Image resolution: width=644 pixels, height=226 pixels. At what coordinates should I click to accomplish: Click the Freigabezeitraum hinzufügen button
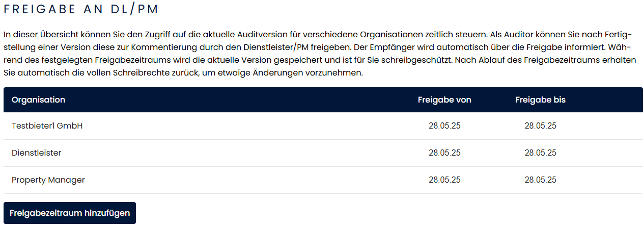pos(70,213)
